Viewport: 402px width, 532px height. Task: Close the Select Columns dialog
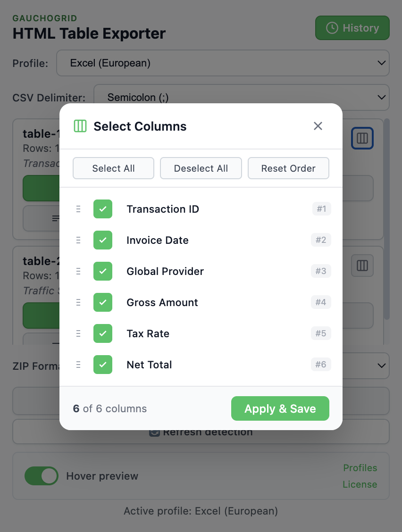coord(318,126)
